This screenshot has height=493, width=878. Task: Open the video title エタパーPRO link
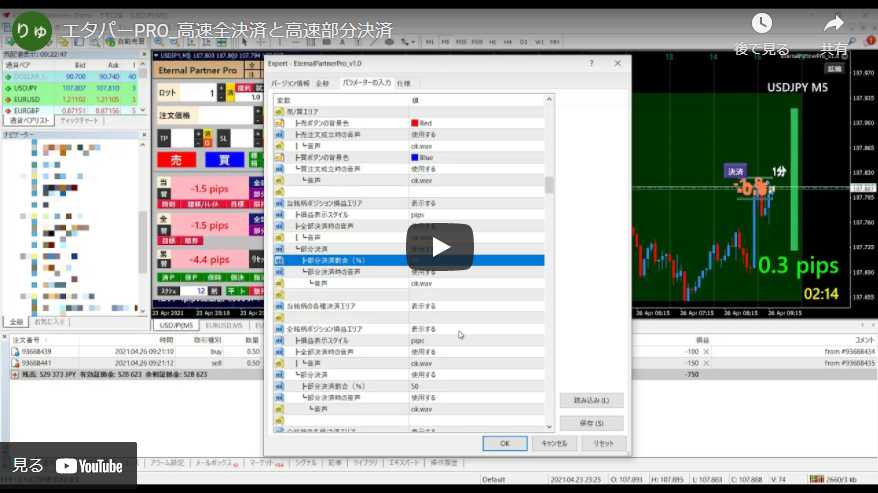(227, 30)
